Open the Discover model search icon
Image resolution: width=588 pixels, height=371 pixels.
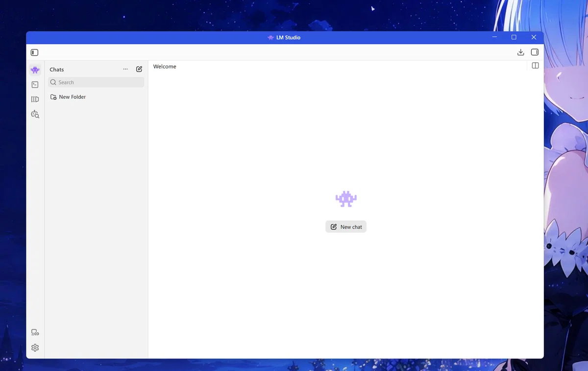(35, 115)
